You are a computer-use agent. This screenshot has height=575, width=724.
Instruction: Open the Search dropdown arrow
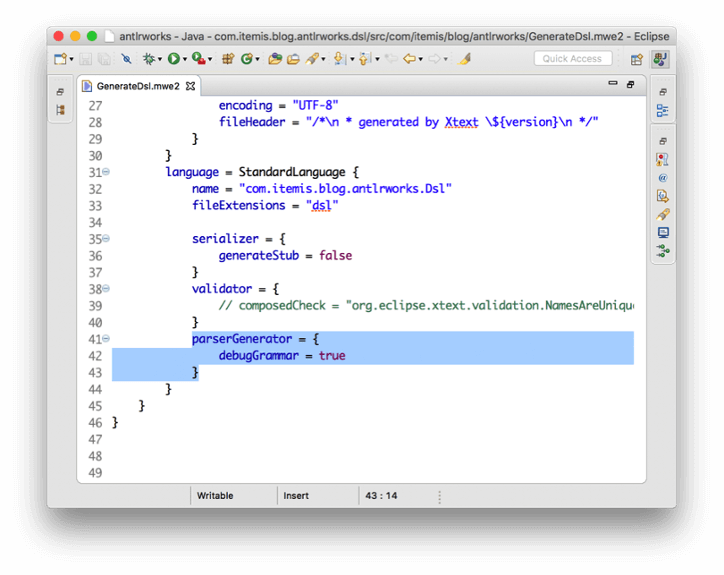point(323,59)
